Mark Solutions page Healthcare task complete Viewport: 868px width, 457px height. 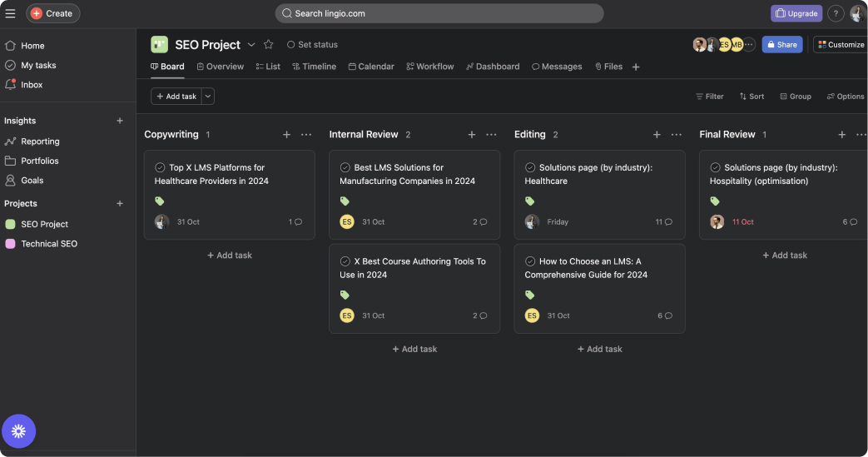click(x=530, y=167)
